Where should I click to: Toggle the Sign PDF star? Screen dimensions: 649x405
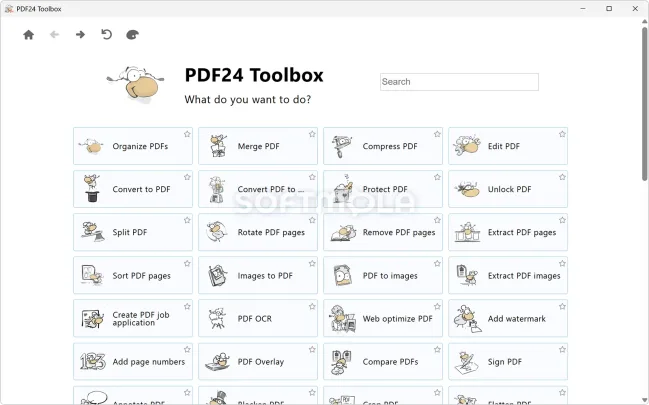tap(562, 350)
